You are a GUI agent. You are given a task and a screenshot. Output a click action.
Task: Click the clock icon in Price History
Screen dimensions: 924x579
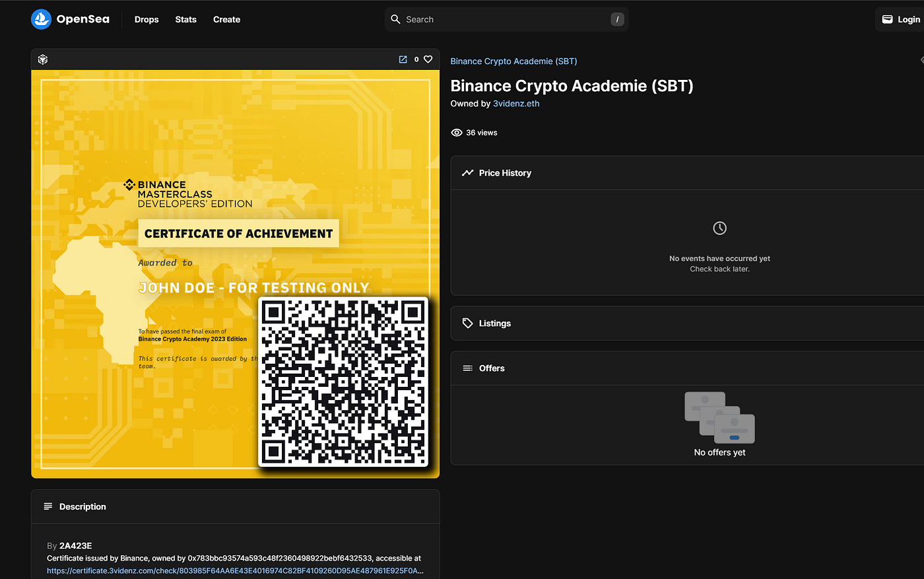[719, 228]
